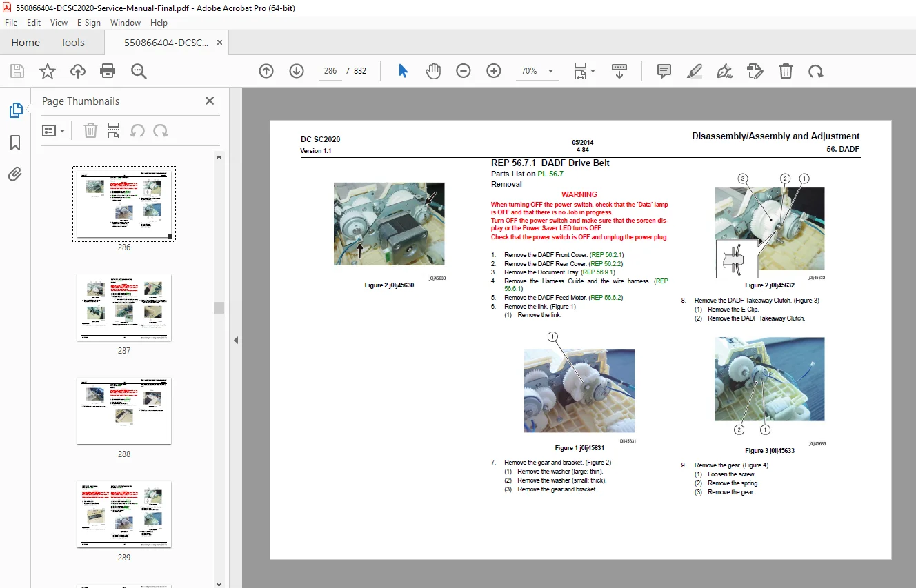Screen dimensions: 916x588
Task: Click the scrolling mode keyboard icon
Action: 619,71
